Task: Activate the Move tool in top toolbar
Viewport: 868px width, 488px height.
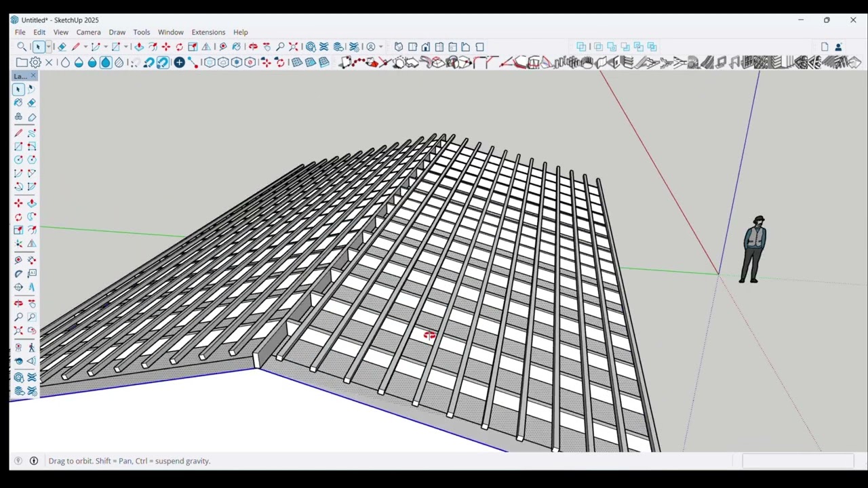Action: pos(166,47)
